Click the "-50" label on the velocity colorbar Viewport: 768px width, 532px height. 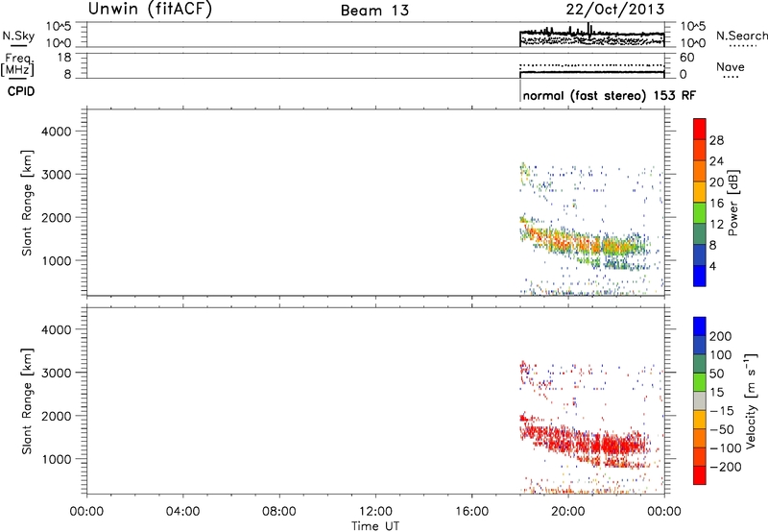[722, 429]
